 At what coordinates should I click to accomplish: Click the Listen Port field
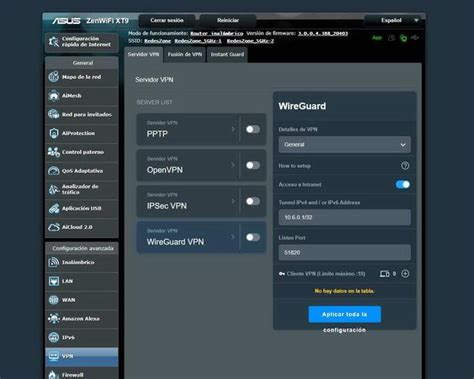[345, 253]
